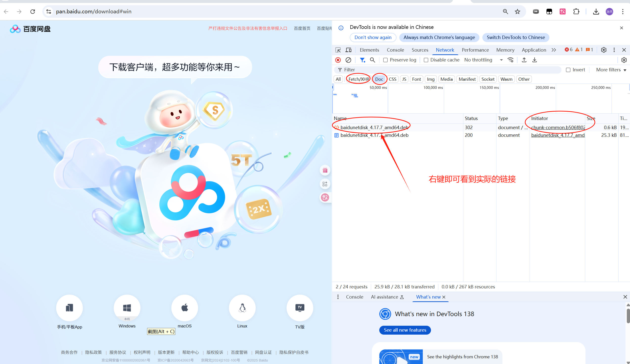Viewport: 630px width, 364px height.
Task: Select the mobile/tablet App download icon
Action: (x=69, y=308)
